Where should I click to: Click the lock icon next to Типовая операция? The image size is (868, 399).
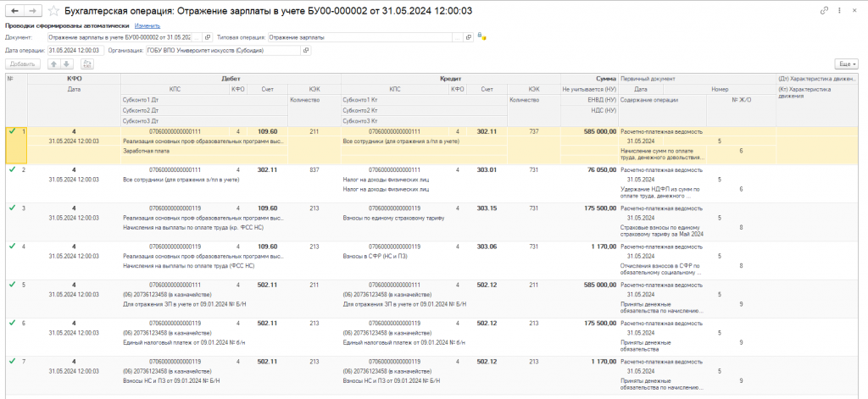tap(481, 37)
